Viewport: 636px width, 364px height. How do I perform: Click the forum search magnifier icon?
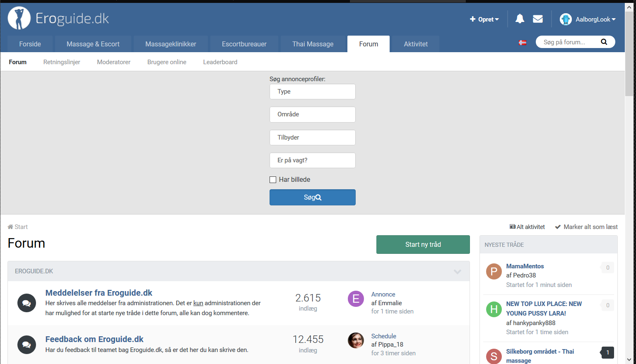(x=604, y=42)
